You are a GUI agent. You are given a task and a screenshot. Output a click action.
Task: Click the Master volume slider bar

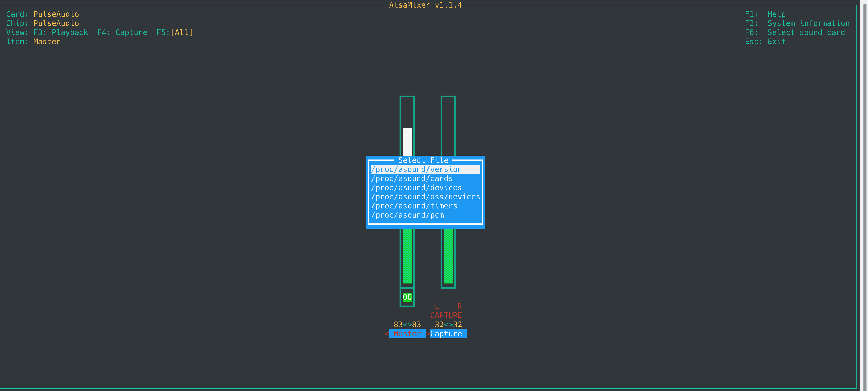coord(407,192)
